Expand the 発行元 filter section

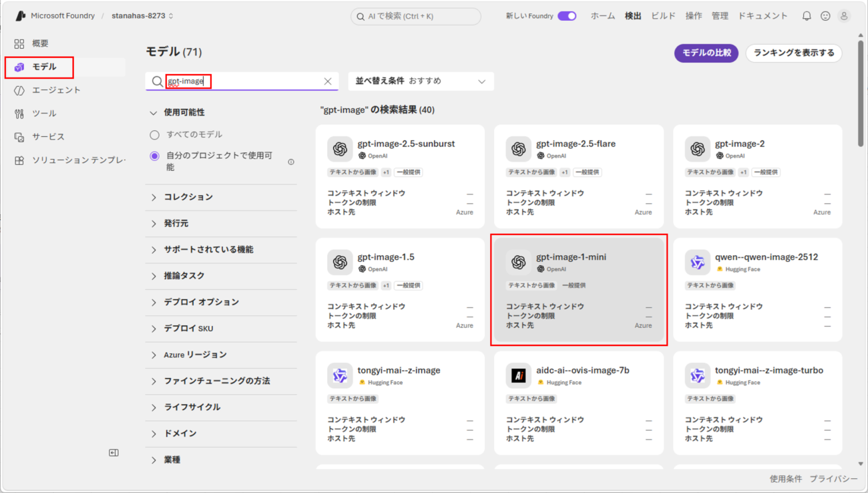(221, 223)
